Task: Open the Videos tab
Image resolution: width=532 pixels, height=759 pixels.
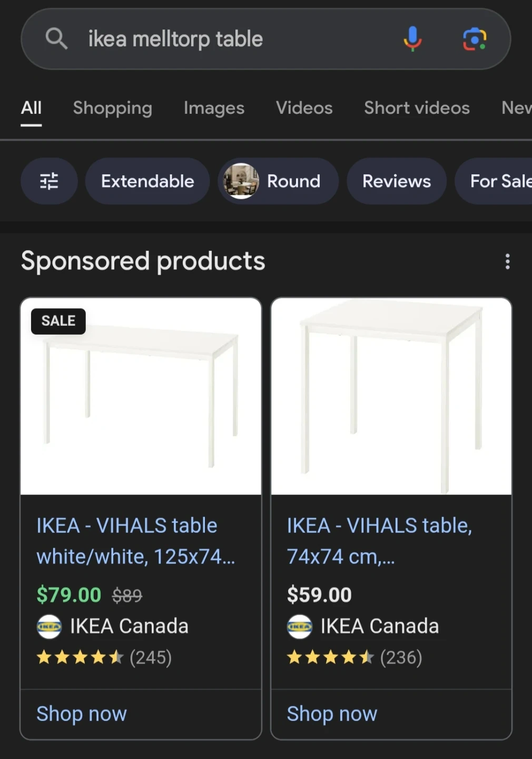Action: (304, 108)
